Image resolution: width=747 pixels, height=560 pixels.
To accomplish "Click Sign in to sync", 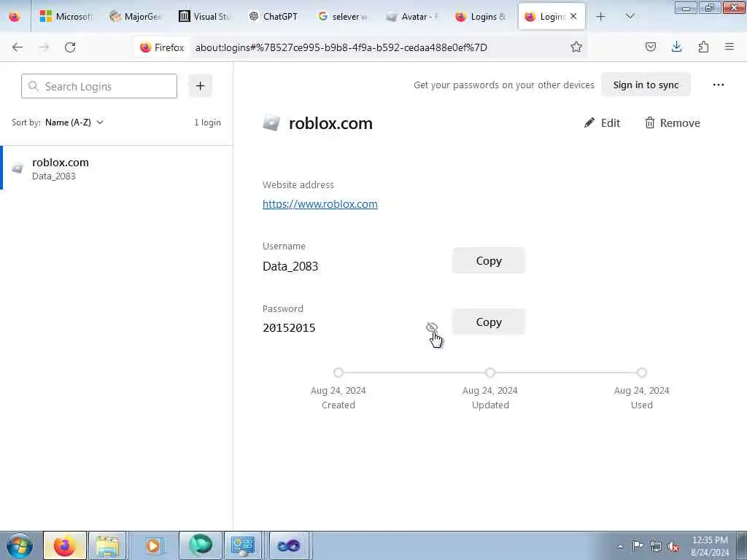I will tap(646, 85).
